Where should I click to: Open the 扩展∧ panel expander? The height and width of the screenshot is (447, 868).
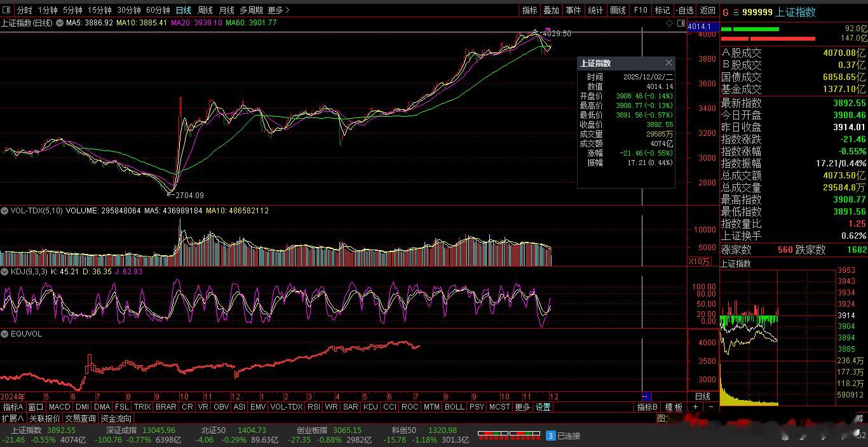(13, 418)
